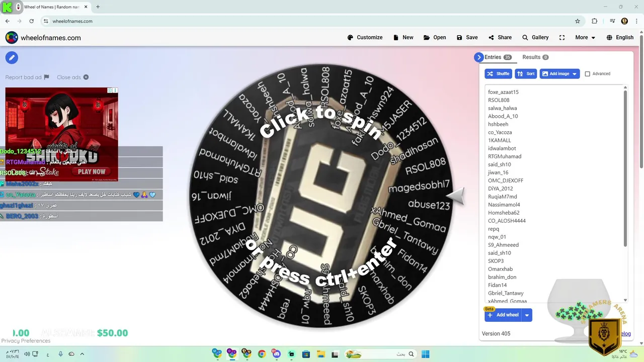The height and width of the screenshot is (362, 644).
Task: Click Report bad ad link
Action: pos(27,77)
